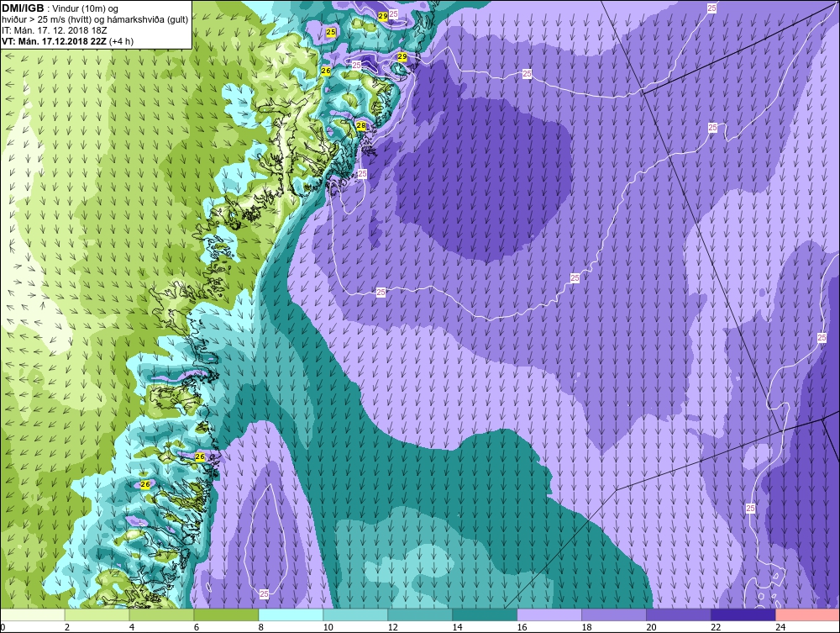The image size is (840, 633).
Task: Click legend scale value "20"
Action: pos(651,627)
